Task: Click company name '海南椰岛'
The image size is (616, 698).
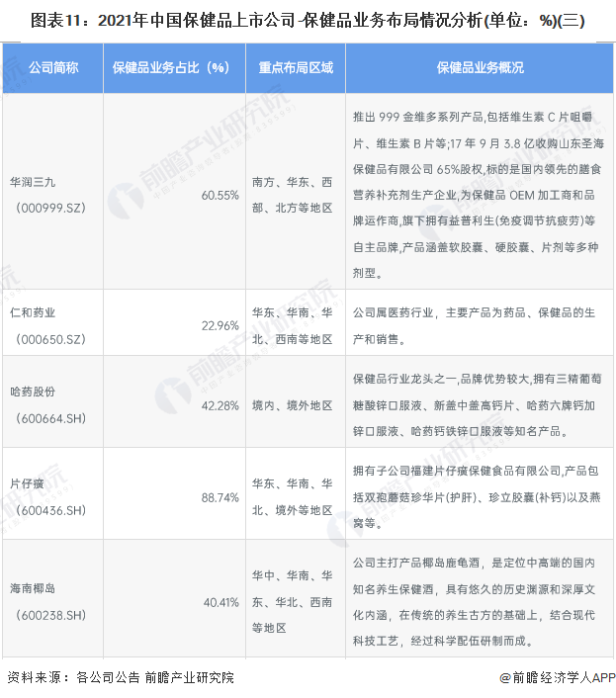Action: [x=33, y=588]
